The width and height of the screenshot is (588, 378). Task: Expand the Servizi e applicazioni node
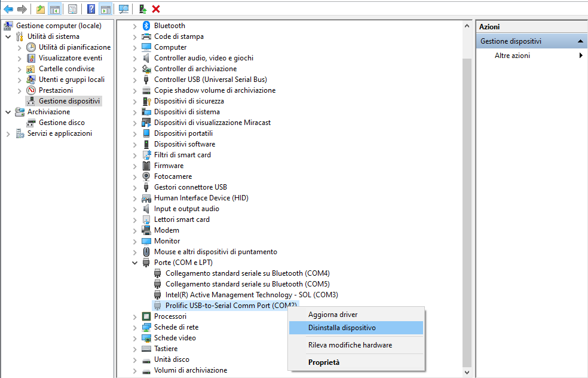pyautogui.click(x=8, y=134)
